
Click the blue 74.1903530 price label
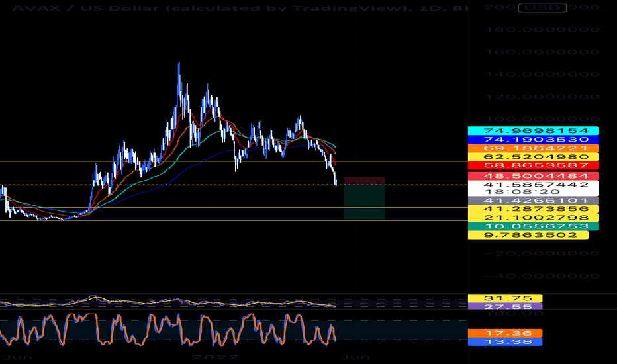534,140
